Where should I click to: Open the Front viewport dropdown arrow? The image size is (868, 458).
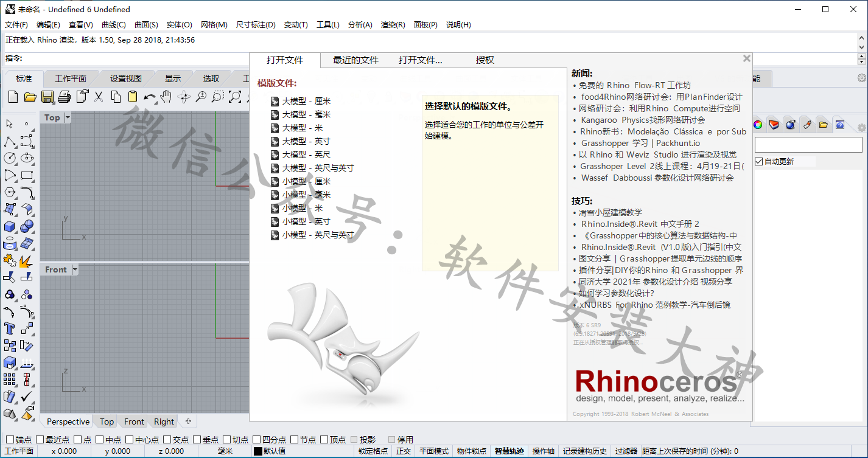(x=75, y=269)
